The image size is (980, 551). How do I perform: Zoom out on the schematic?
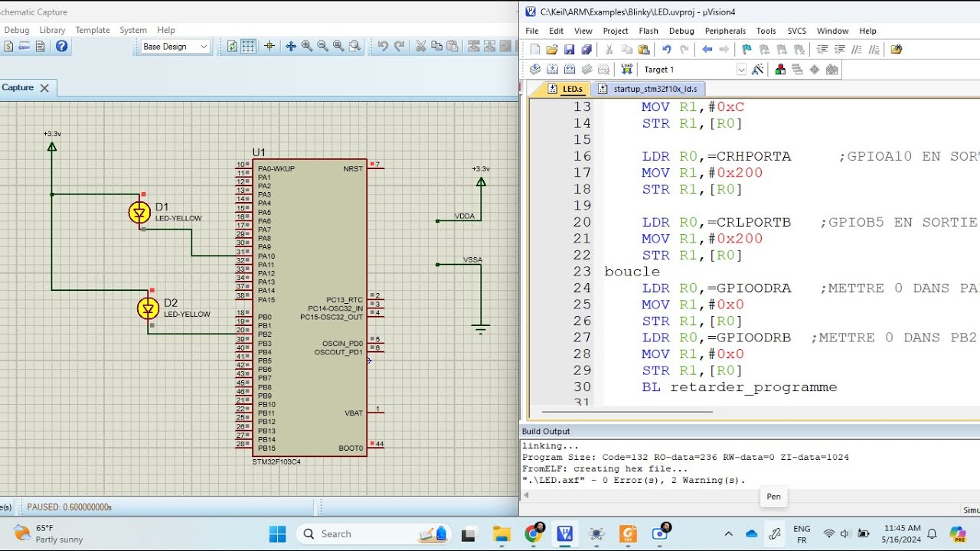coord(323,46)
